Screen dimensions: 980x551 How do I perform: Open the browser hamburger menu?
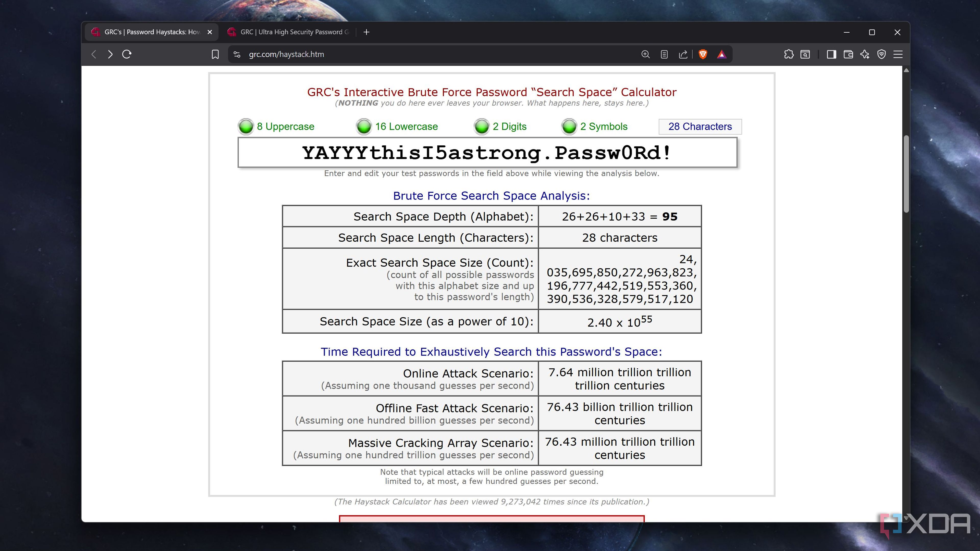click(898, 54)
